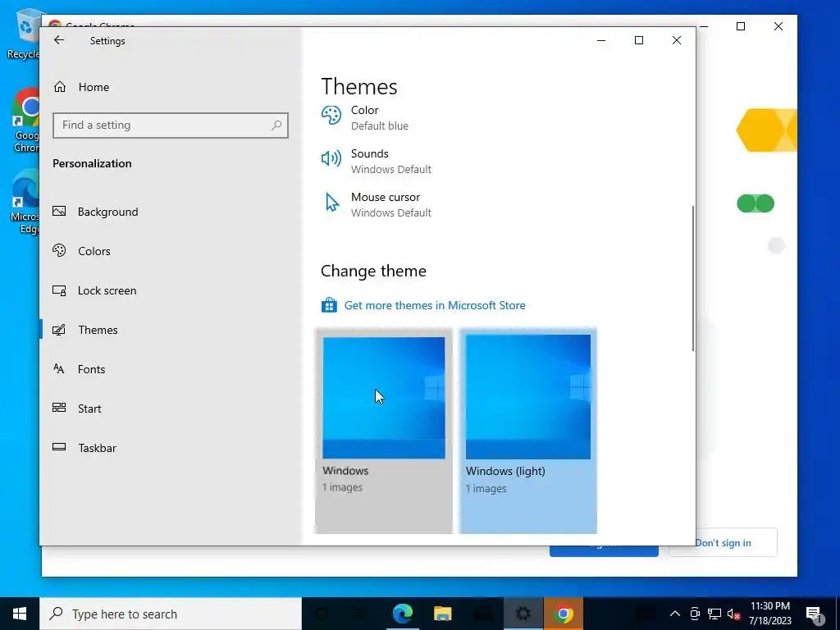Click the muted volume tray icon

pos(733,614)
